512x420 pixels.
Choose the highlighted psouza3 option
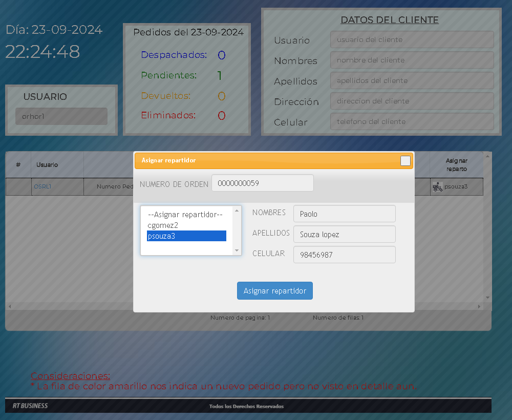(186, 236)
